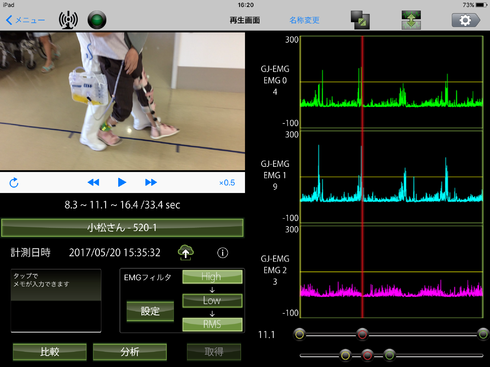This screenshot has height=367, width=490.
Task: Tap the time range 8.3 ~ 11.1 ~ 16.4 text
Action: click(102, 205)
